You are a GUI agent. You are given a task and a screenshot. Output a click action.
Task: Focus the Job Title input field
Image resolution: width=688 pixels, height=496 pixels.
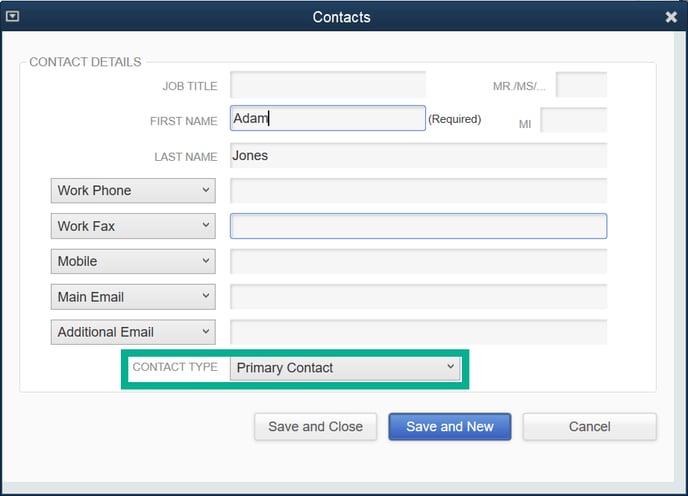(328, 85)
